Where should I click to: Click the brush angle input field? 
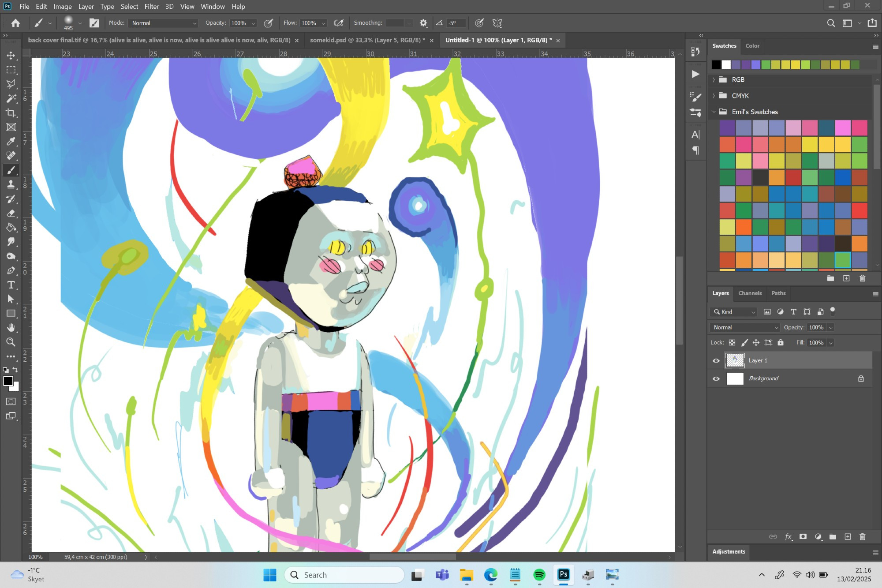[x=456, y=23]
